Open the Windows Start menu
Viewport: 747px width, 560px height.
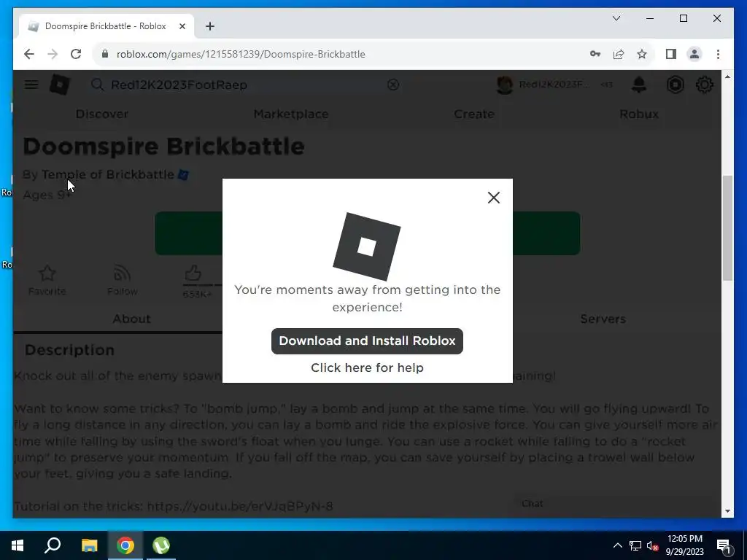18,545
